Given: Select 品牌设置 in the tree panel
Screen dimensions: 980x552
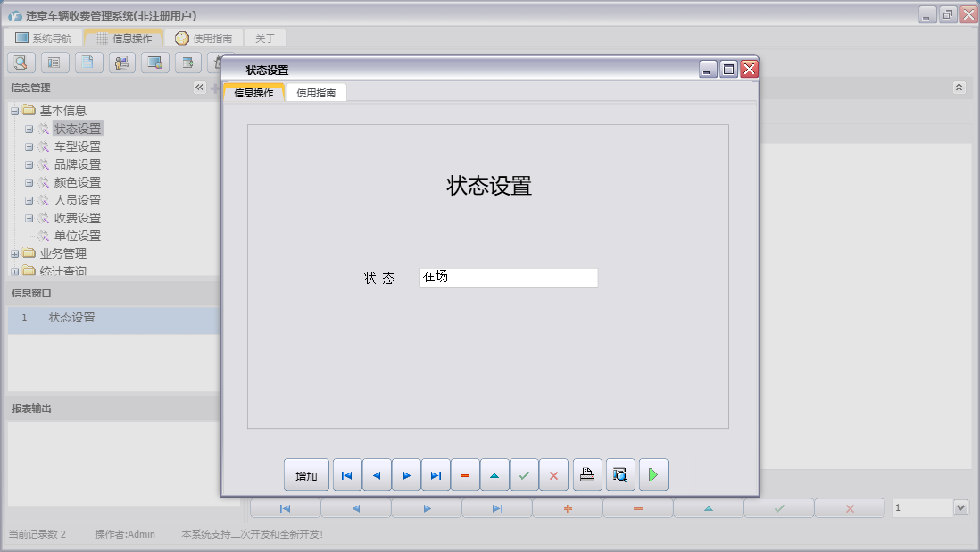Looking at the screenshot, I should 79,163.
